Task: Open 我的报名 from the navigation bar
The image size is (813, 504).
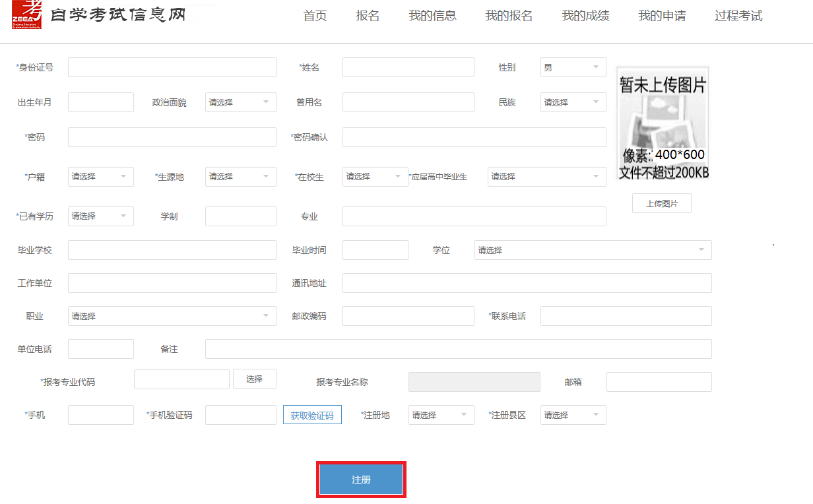Action: coord(509,16)
